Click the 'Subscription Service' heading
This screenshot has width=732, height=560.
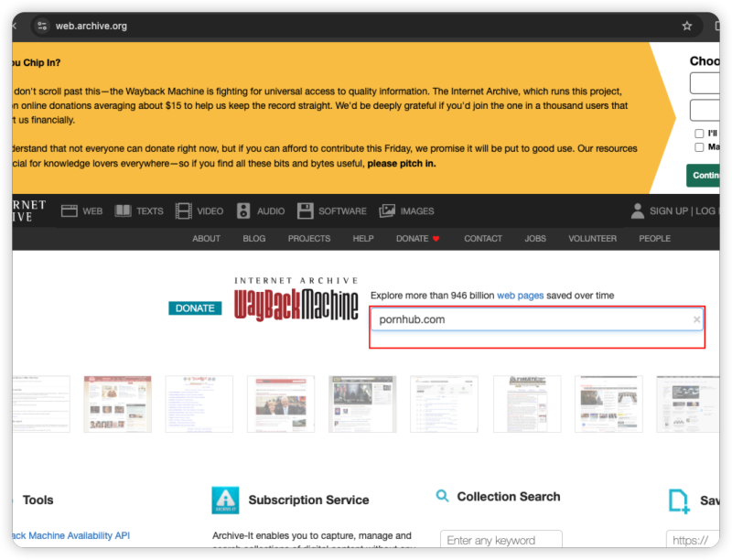pos(308,500)
